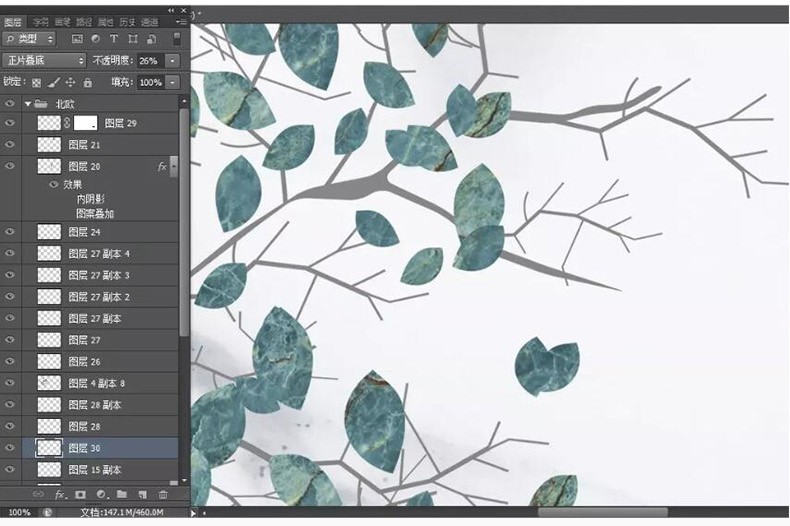
Task: Open the blend mode dropdown 正片叠底
Action: pos(44,60)
